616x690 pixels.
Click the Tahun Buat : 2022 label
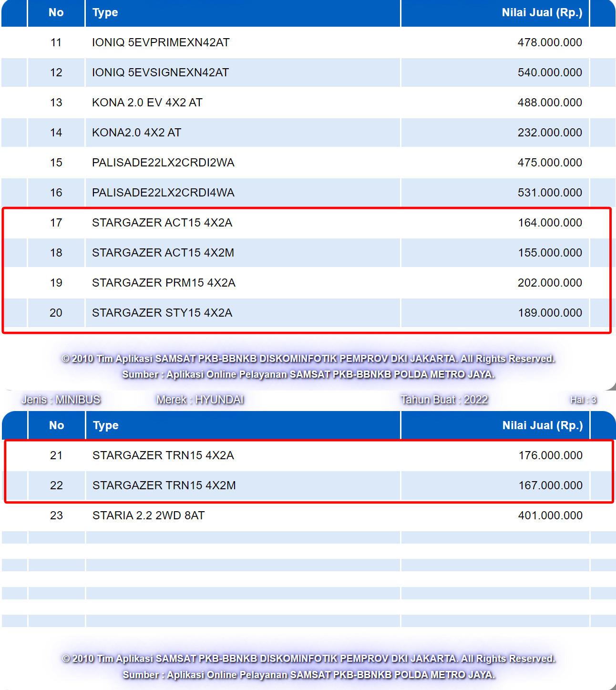[x=444, y=400]
